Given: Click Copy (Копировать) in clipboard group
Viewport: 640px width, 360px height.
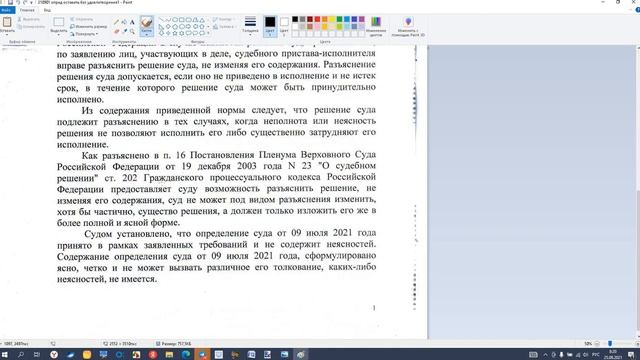Looking at the screenshot, I should coord(31,27).
